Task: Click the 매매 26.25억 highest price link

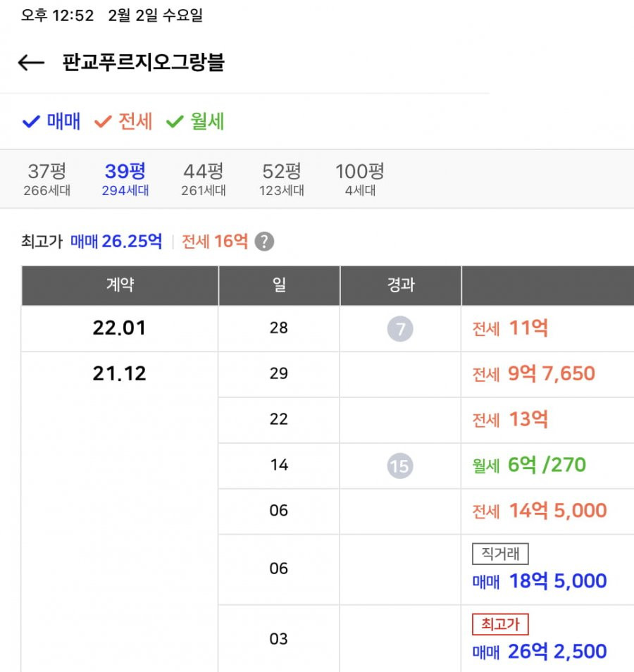Action: click(x=116, y=242)
